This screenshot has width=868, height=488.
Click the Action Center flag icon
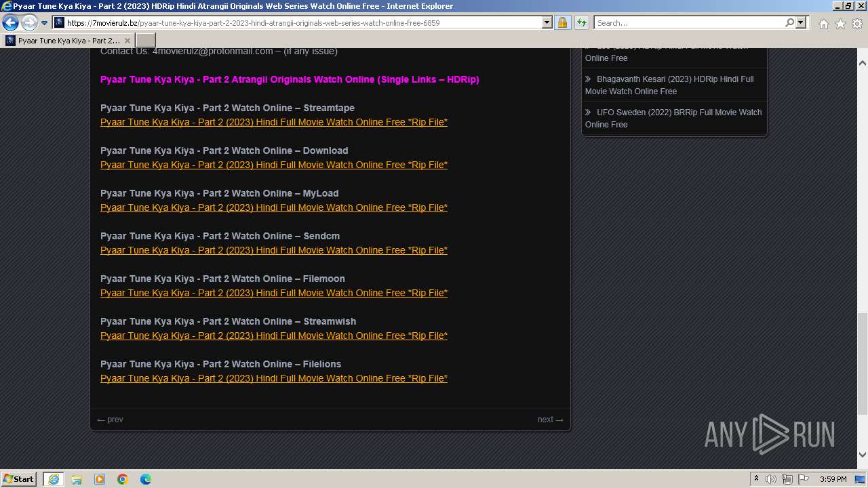pos(804,479)
